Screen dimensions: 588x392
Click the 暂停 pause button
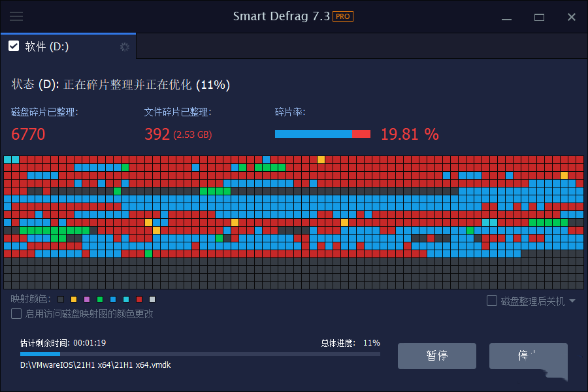pos(437,355)
